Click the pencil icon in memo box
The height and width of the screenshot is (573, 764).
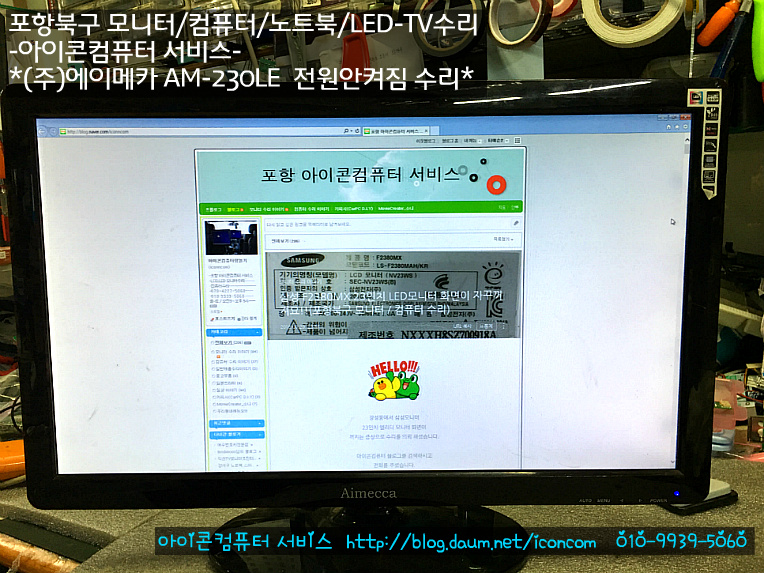point(516,223)
